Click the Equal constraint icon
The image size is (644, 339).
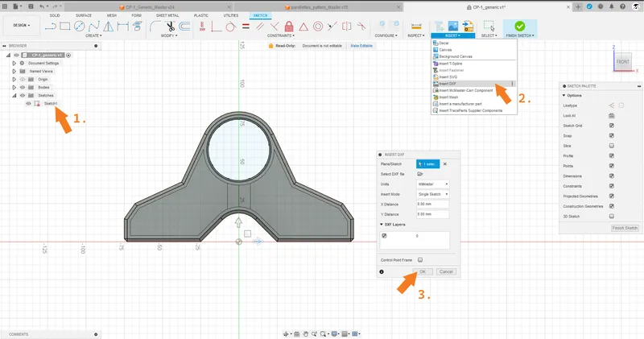pyautogui.click(x=246, y=27)
